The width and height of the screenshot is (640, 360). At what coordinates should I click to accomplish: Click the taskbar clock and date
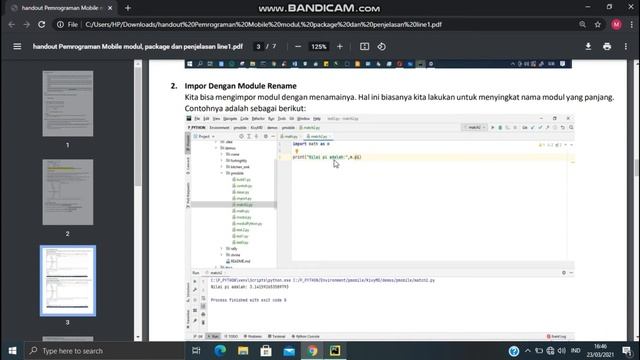click(600, 351)
